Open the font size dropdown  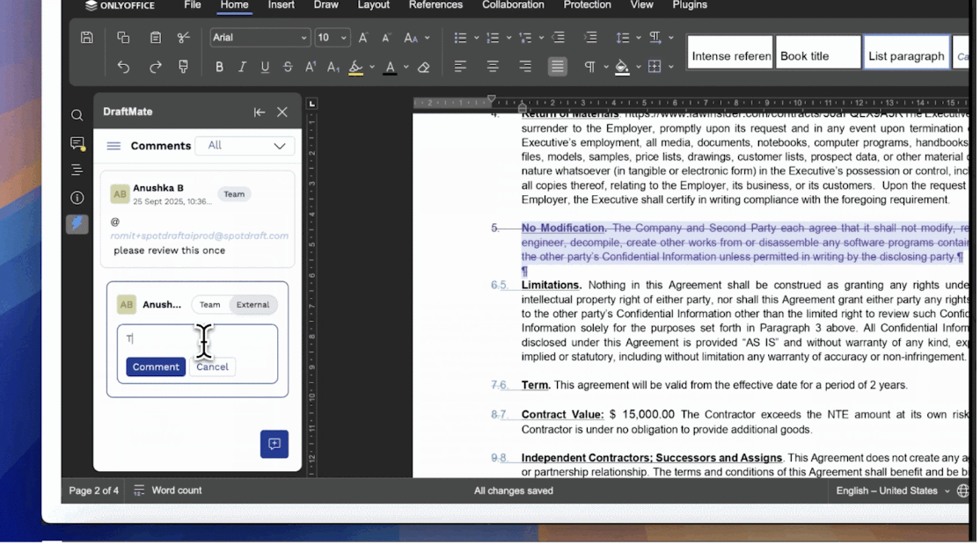coord(343,38)
